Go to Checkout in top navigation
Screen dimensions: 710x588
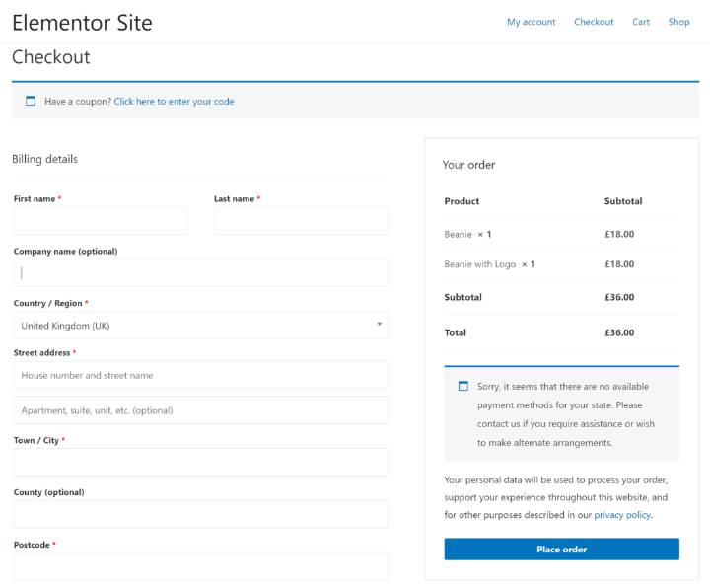click(x=594, y=22)
